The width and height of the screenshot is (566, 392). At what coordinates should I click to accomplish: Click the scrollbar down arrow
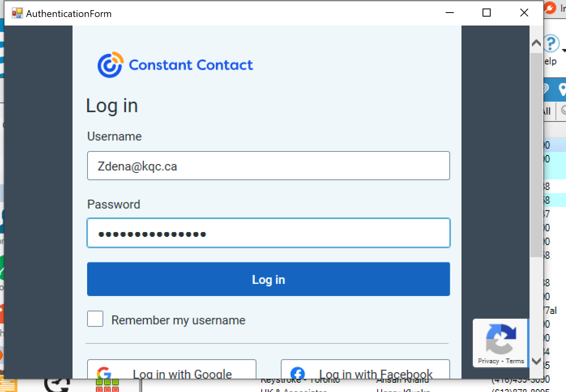click(536, 361)
